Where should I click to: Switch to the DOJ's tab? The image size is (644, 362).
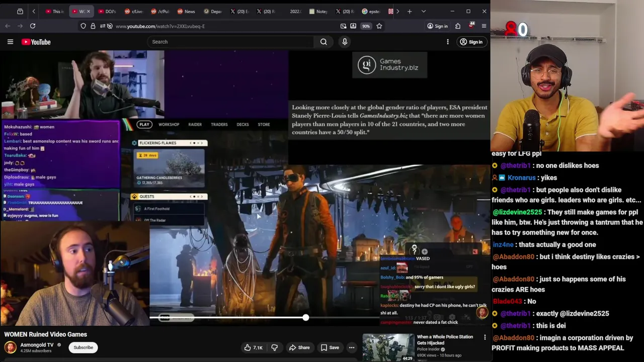click(x=107, y=11)
